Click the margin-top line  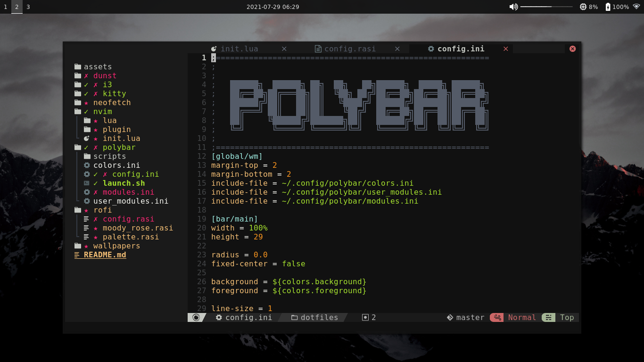pos(244,165)
